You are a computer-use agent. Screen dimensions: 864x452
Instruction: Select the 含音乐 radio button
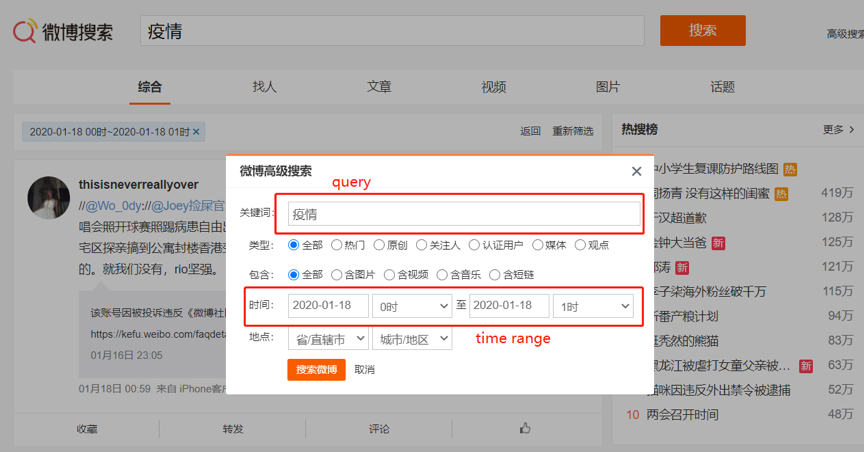click(442, 275)
